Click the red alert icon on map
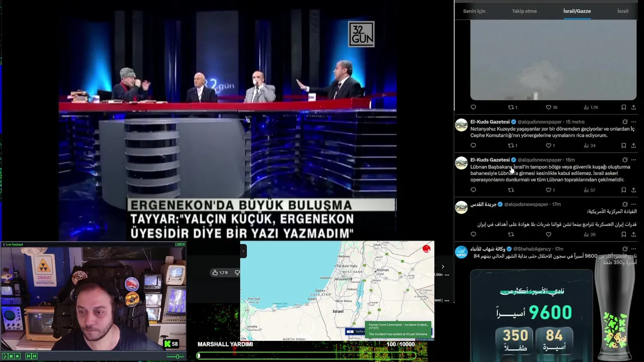Screen dimensions: 644x362 click(x=427, y=248)
